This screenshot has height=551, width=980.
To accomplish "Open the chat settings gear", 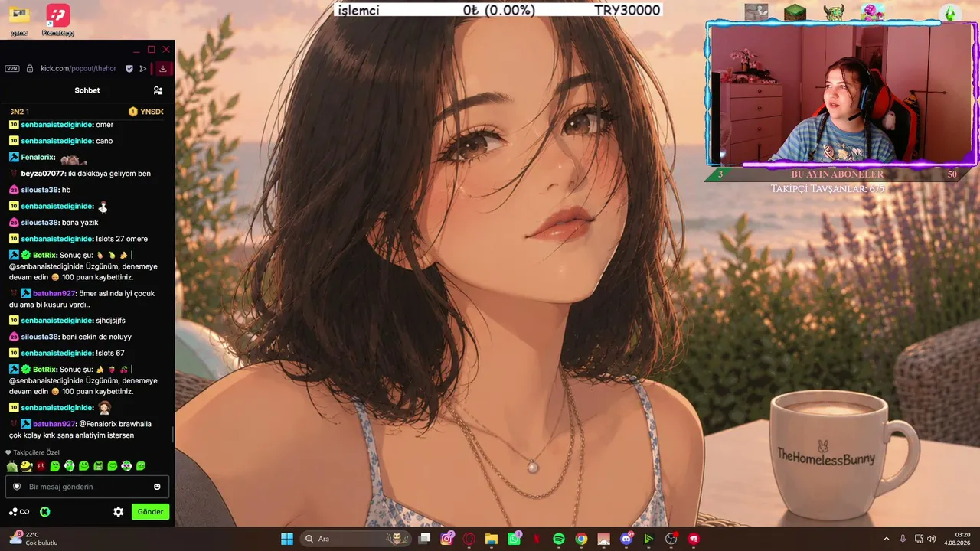I will tap(119, 512).
